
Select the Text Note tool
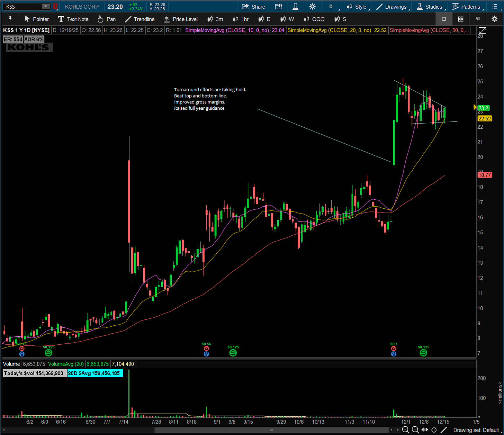tap(73, 19)
